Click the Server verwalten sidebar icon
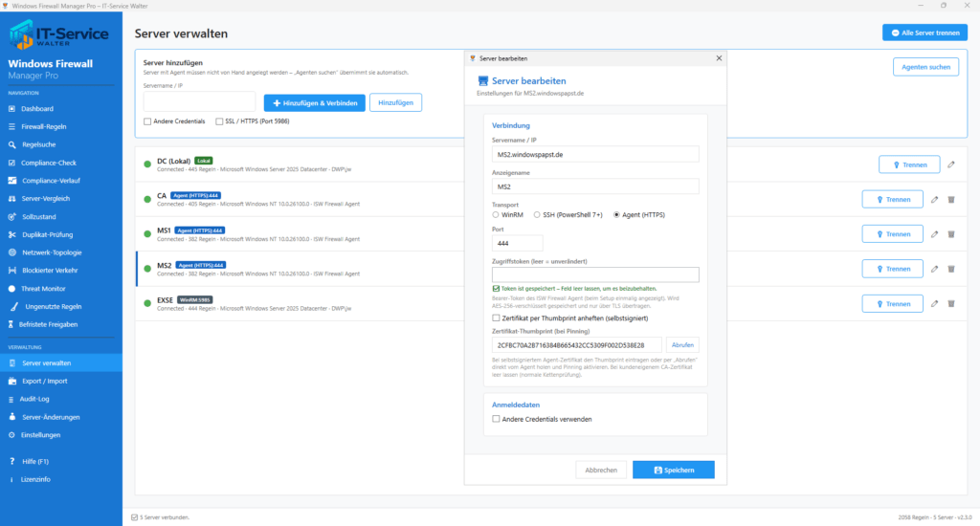980x526 pixels. point(11,363)
